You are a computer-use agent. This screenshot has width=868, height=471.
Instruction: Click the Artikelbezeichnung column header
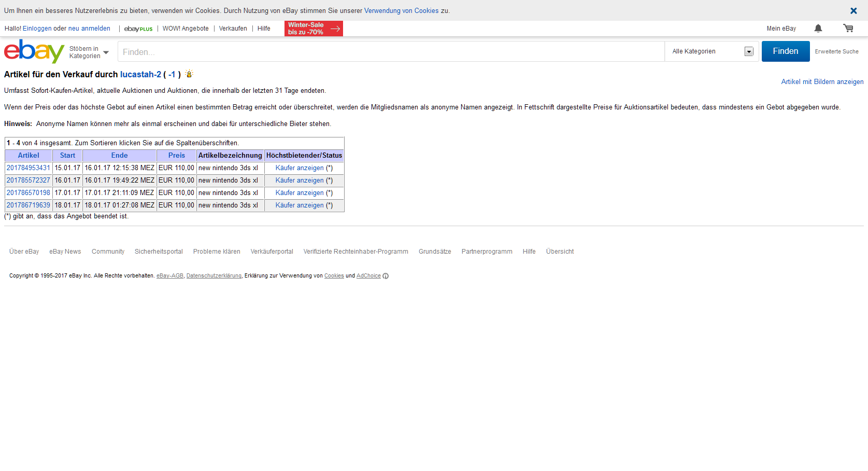[230, 155]
